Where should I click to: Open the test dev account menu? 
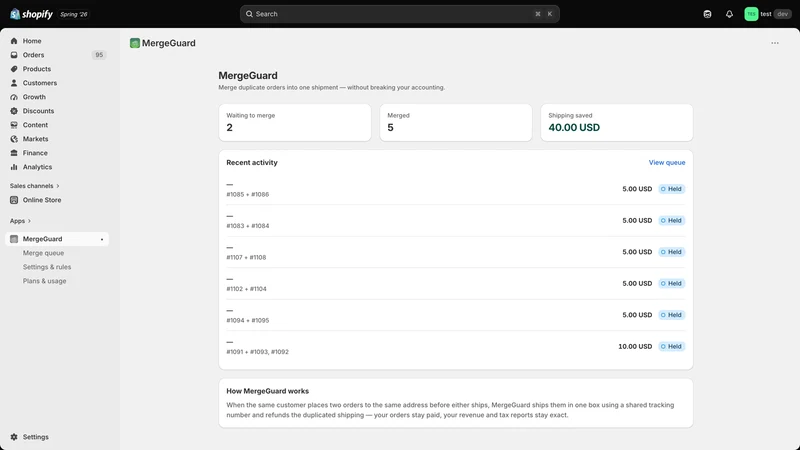768,14
